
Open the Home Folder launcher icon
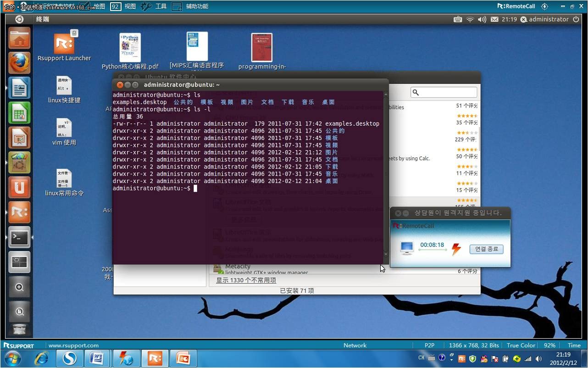[x=19, y=38]
